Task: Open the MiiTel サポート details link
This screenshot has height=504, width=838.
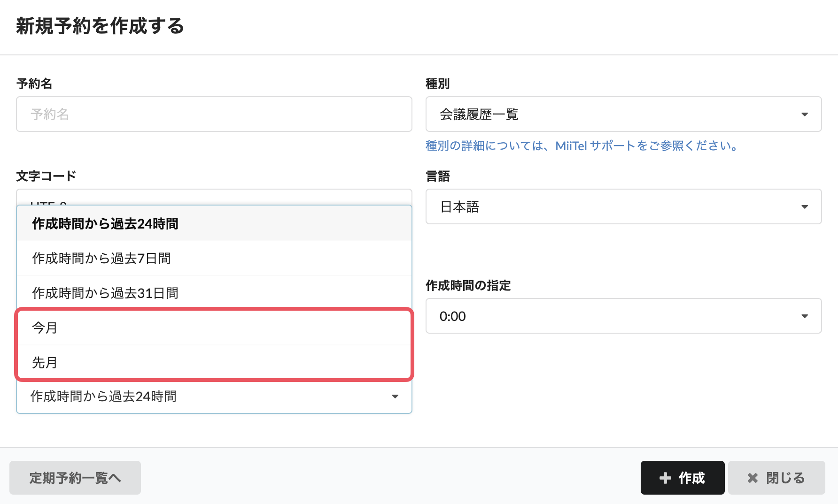Action: 582,146
